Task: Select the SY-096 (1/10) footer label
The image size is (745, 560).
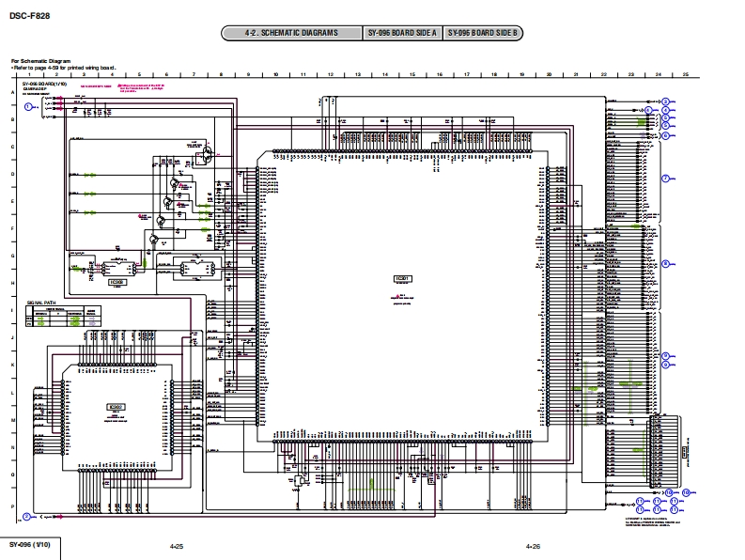Action: 30,545
